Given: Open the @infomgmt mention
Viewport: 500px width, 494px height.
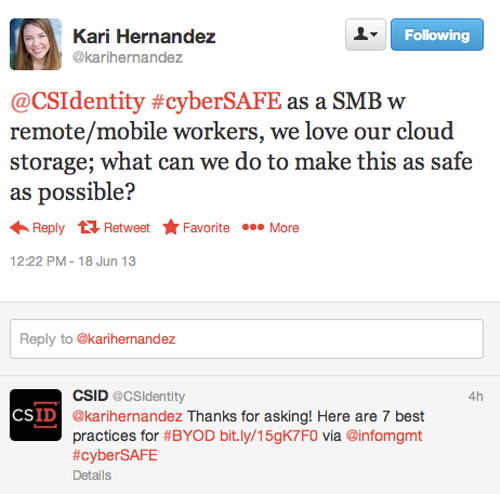Looking at the screenshot, I should (x=384, y=436).
